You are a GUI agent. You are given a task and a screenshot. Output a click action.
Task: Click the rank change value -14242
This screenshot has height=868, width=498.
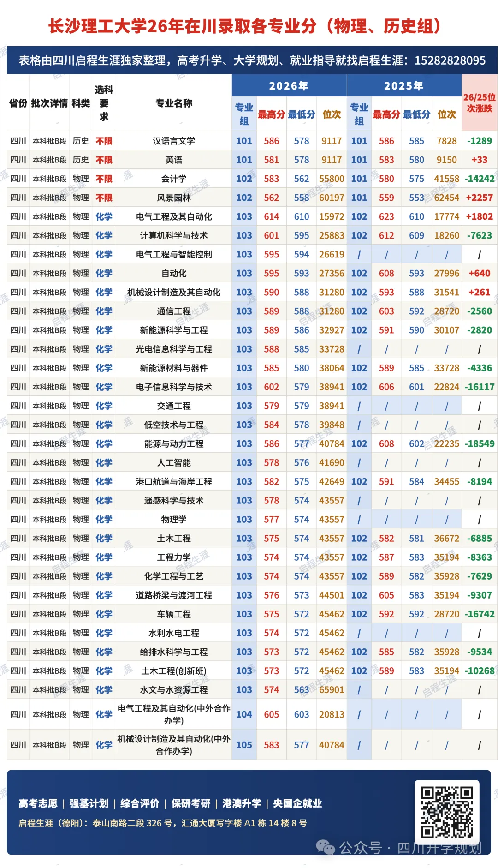[480, 179]
